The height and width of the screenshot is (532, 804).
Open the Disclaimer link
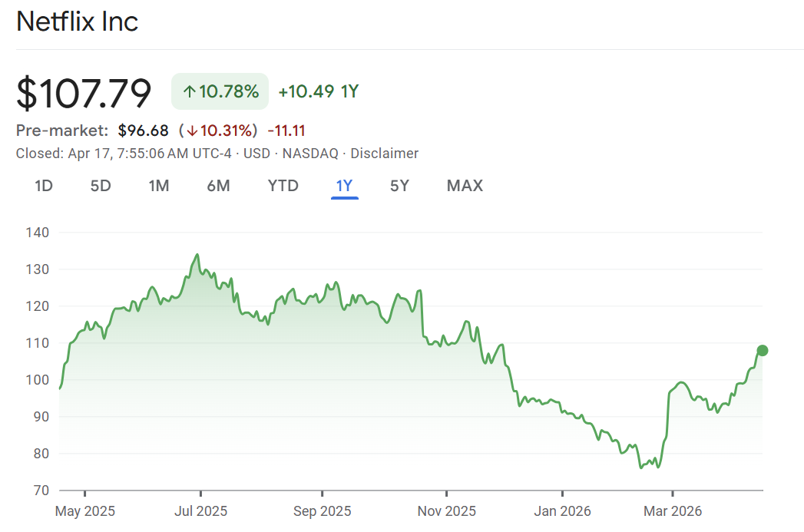[x=384, y=154]
